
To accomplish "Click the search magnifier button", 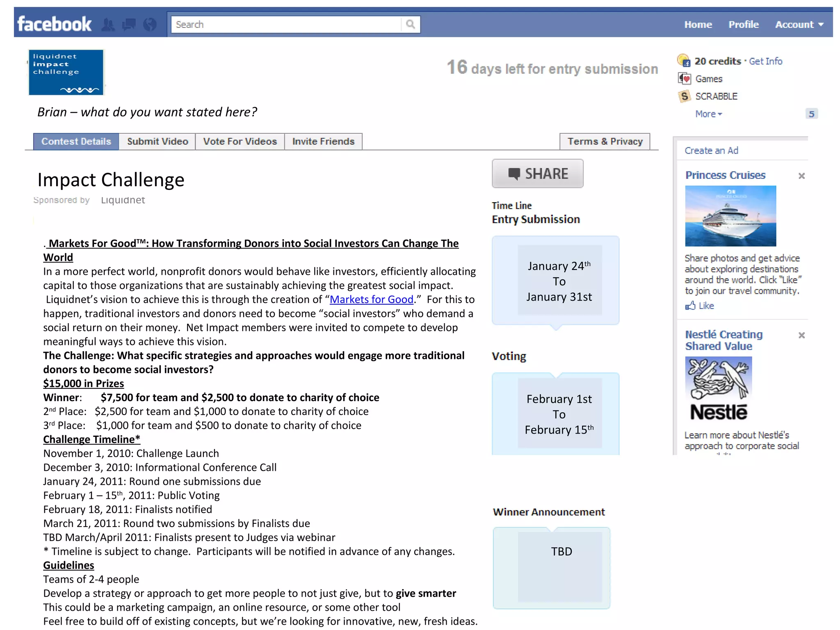I will point(411,25).
